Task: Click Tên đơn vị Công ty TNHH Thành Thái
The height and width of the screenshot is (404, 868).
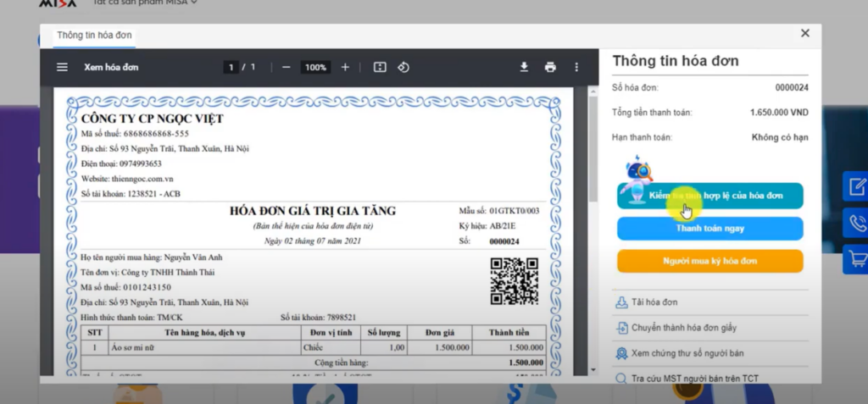Action: point(147,272)
